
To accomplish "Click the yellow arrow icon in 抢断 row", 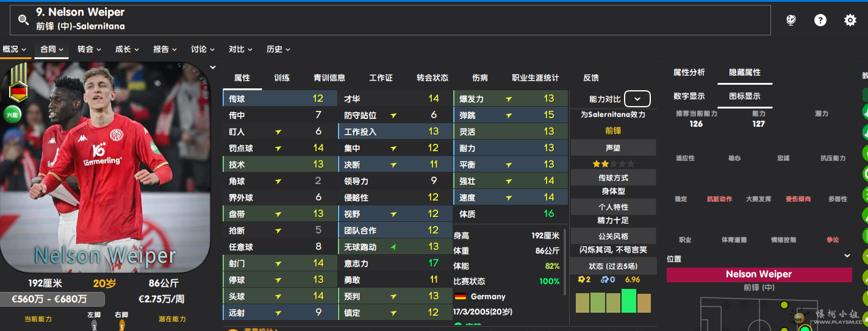I will [x=278, y=230].
